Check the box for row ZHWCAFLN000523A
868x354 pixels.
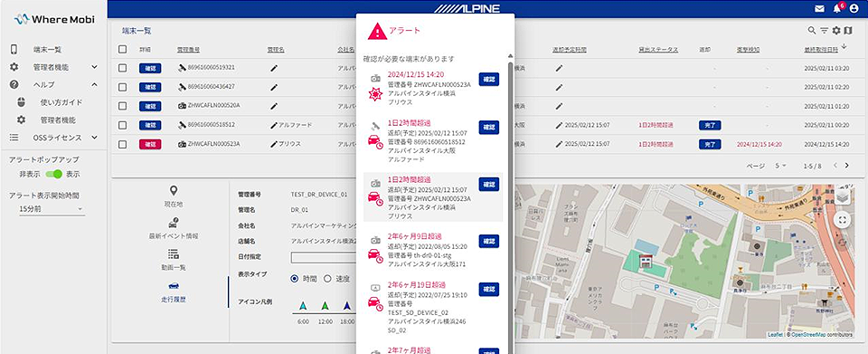coord(122,144)
